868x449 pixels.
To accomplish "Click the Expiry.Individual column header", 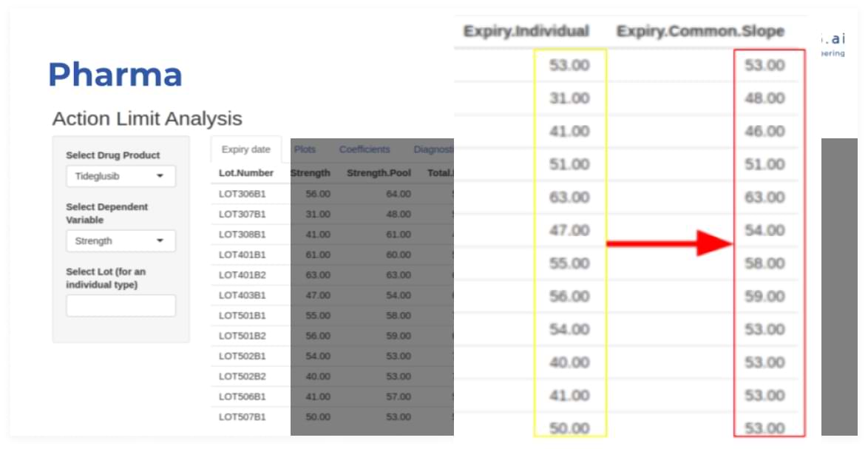I will pos(526,31).
